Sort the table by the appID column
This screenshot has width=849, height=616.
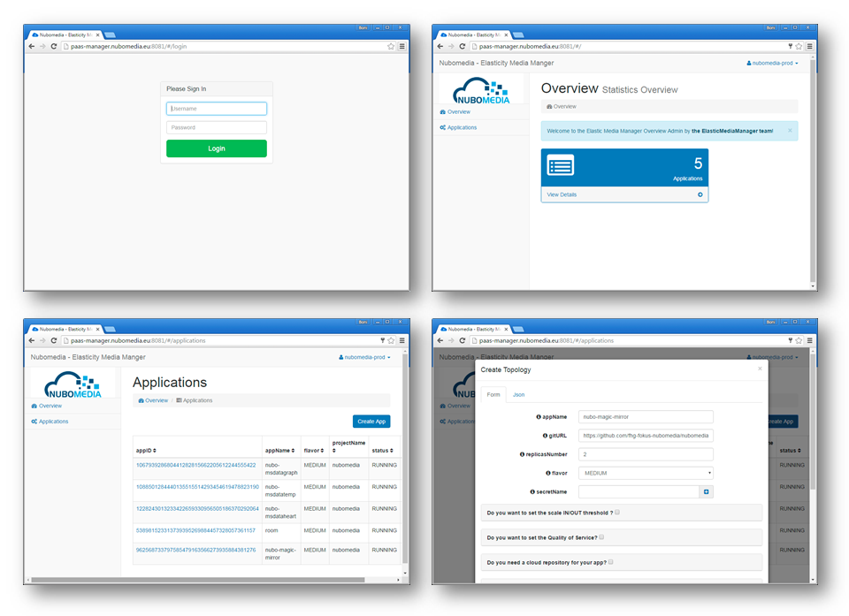(146, 451)
